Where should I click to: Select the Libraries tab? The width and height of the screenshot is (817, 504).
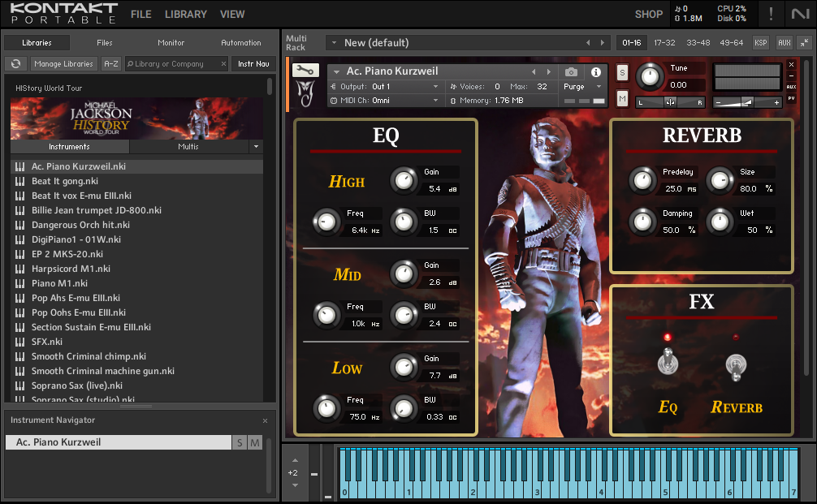click(37, 43)
